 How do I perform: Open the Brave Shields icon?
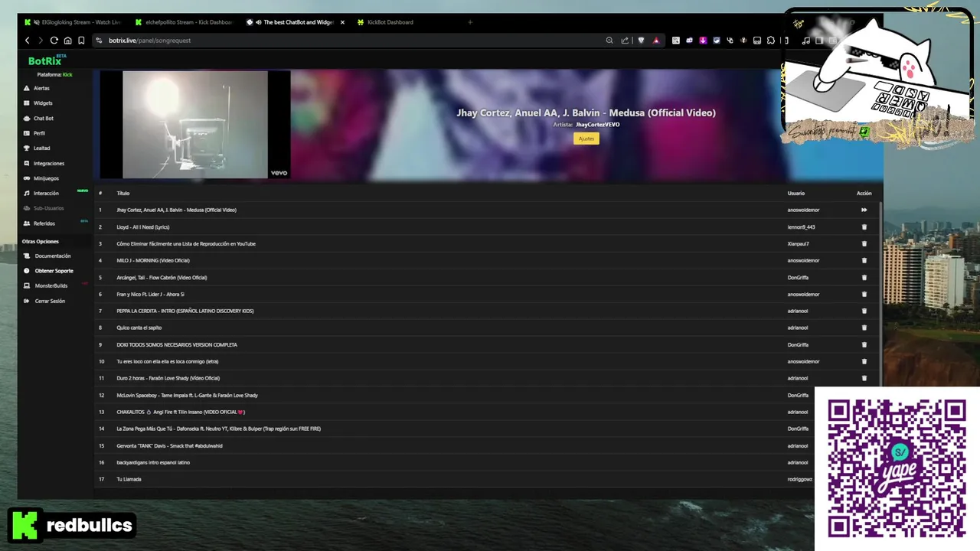[x=641, y=41]
